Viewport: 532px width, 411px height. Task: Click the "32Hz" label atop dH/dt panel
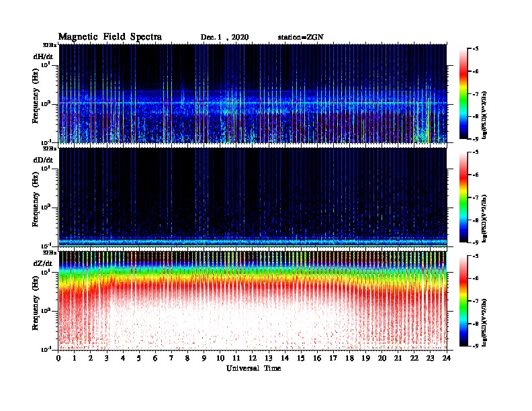50,45
